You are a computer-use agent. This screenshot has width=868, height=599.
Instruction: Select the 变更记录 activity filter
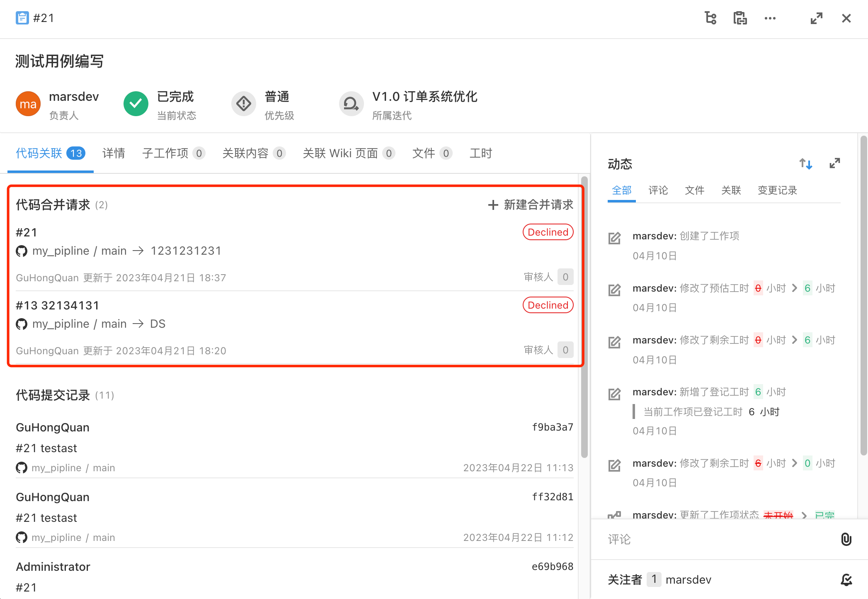(778, 190)
